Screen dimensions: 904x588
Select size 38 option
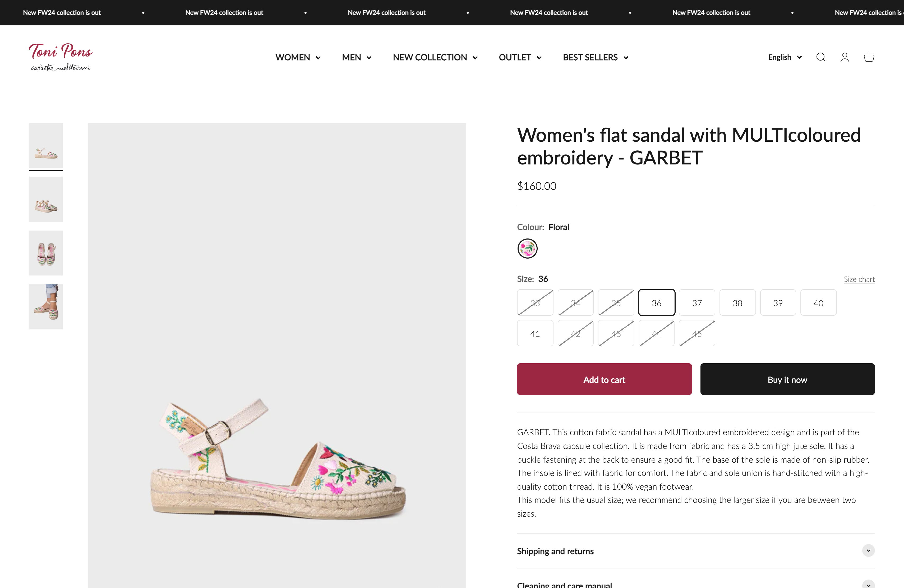click(737, 303)
